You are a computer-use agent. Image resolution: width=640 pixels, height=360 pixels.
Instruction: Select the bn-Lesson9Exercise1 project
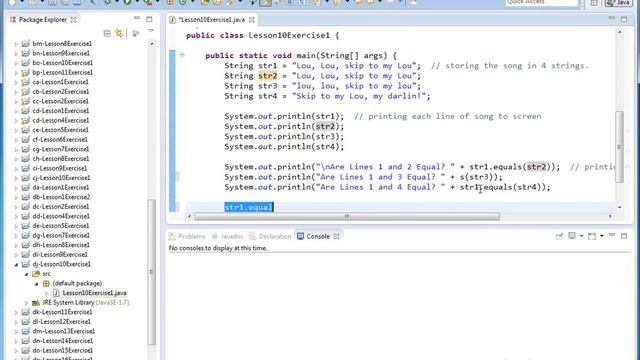coord(61,53)
